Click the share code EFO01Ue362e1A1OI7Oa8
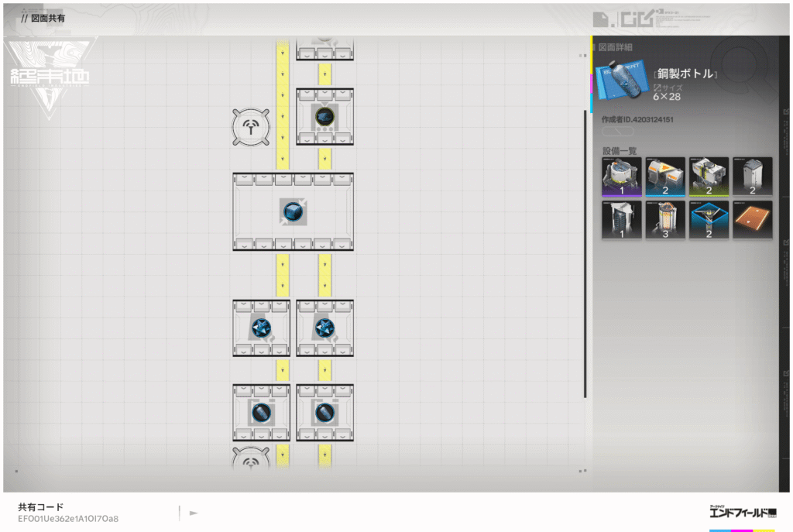 coord(68,518)
